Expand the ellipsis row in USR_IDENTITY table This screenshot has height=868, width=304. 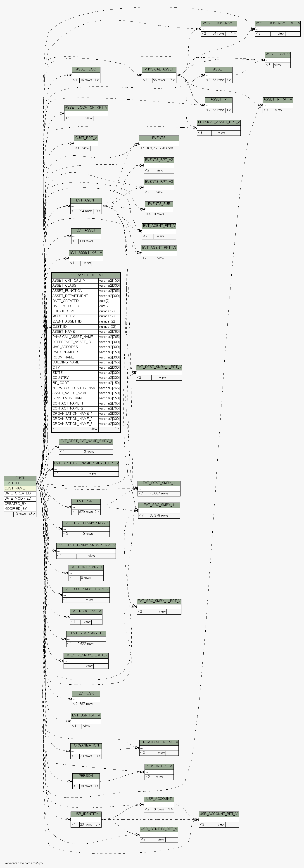(x=86, y=819)
